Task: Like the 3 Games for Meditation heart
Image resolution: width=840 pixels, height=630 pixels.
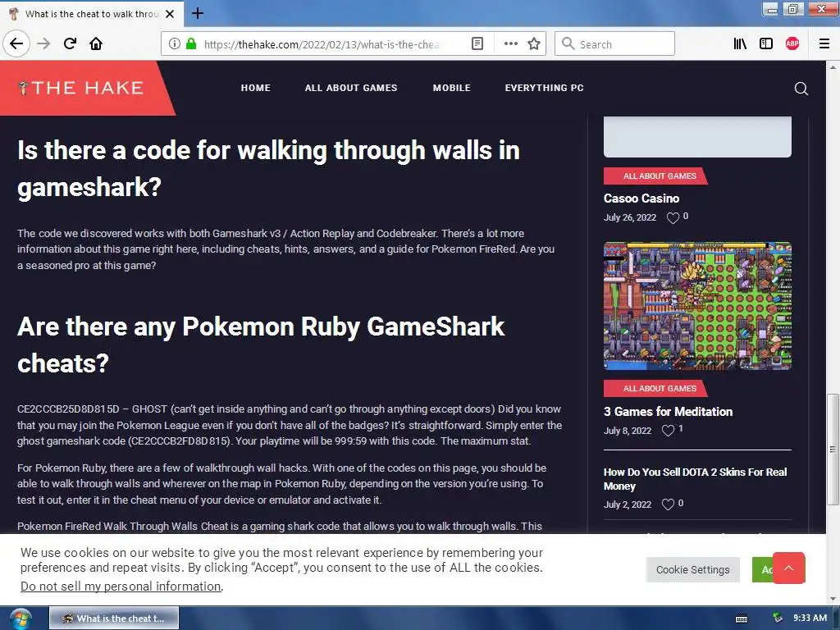Action: coord(668,430)
